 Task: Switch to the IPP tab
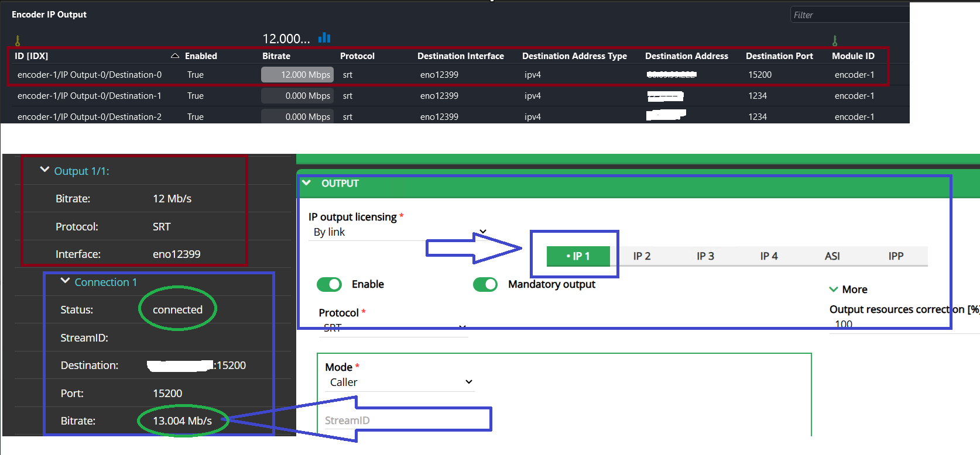point(896,256)
